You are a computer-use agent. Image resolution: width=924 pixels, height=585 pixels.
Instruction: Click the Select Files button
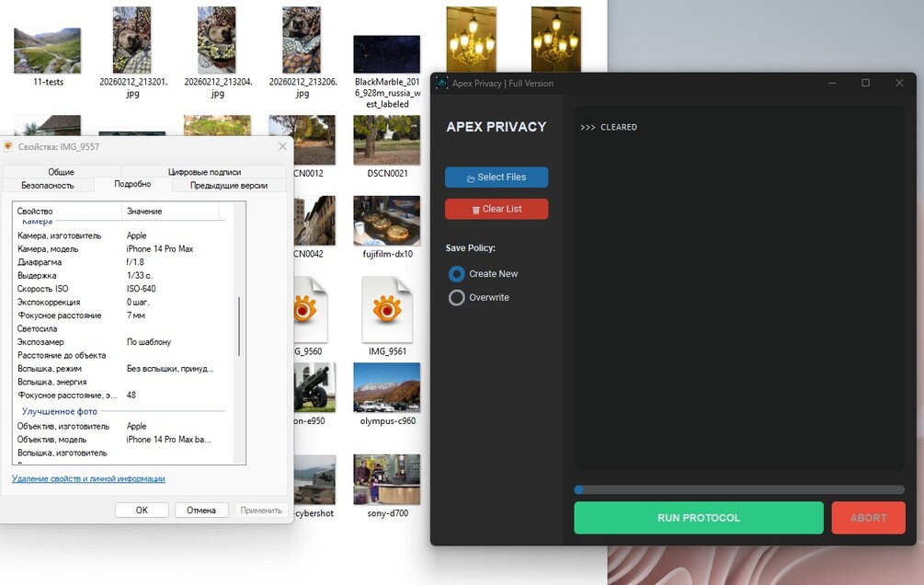[x=496, y=177]
